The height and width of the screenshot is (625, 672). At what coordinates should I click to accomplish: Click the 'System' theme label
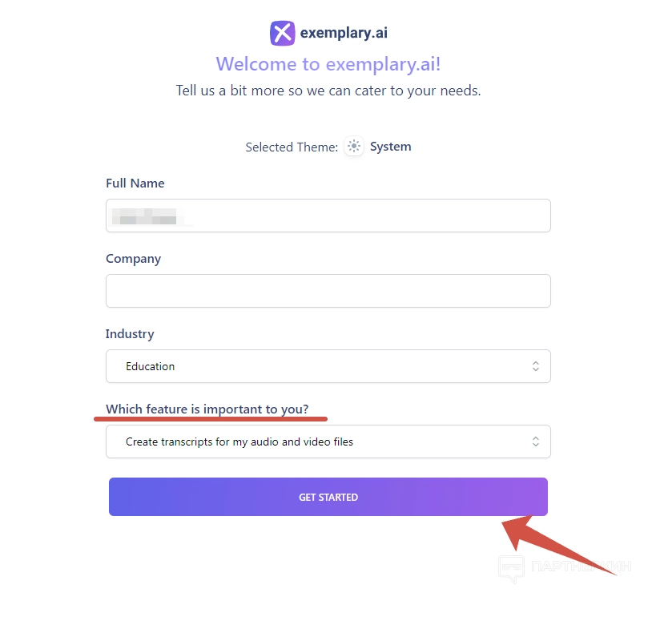(x=390, y=147)
